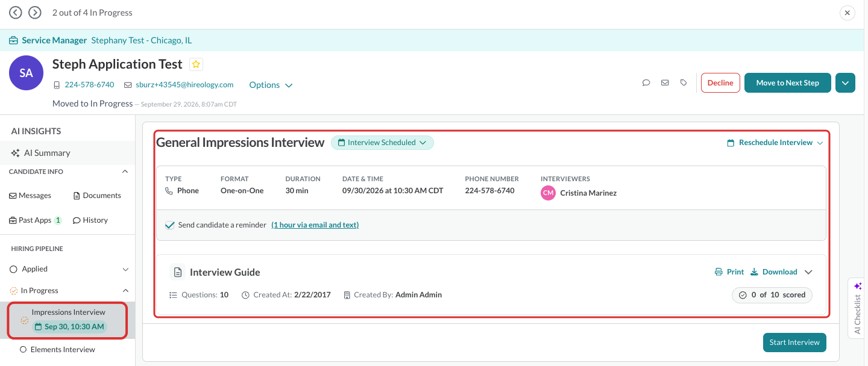Screen dimensions: 868x366
Task: Open AI Summary in the sidebar
Action: [68, 153]
